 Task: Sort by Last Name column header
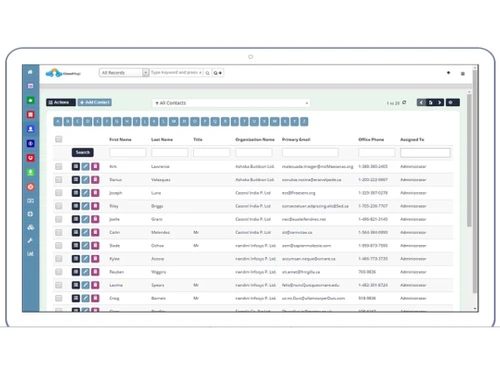tap(162, 139)
